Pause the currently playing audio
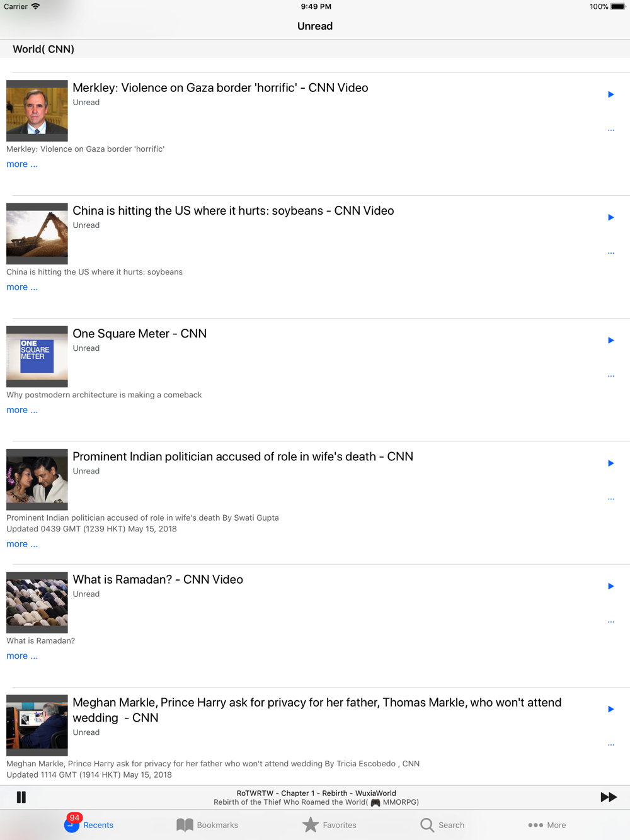Screen dimensions: 630x840 21,797
